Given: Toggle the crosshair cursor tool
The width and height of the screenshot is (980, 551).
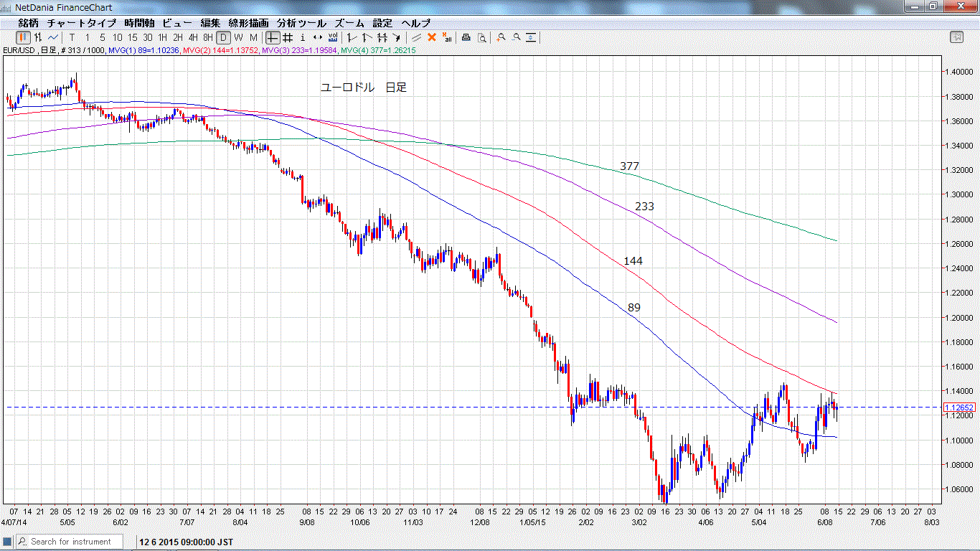Looking at the screenshot, I should point(273,37).
